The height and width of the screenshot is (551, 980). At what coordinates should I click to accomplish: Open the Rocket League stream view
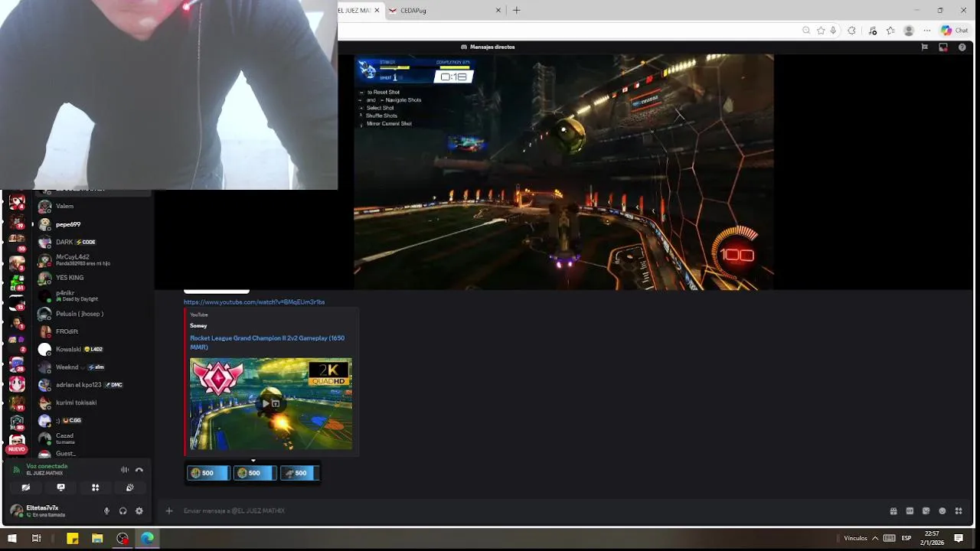tap(563, 172)
